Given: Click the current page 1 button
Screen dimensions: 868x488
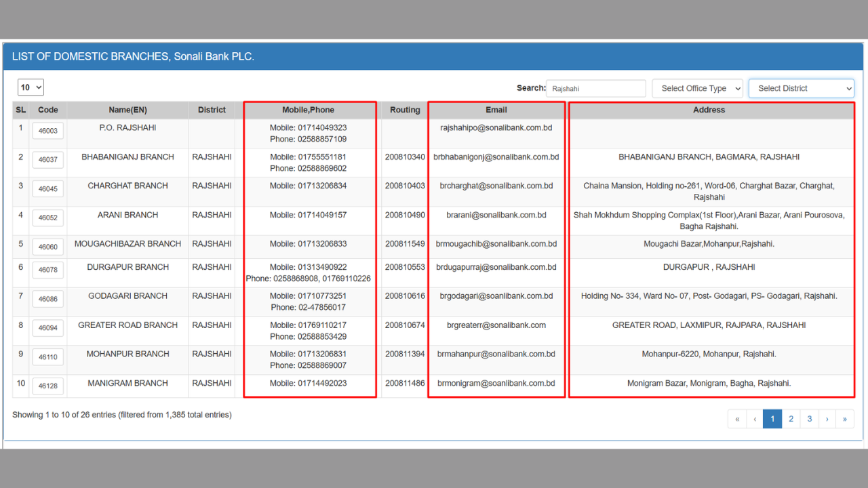Looking at the screenshot, I should (772, 419).
